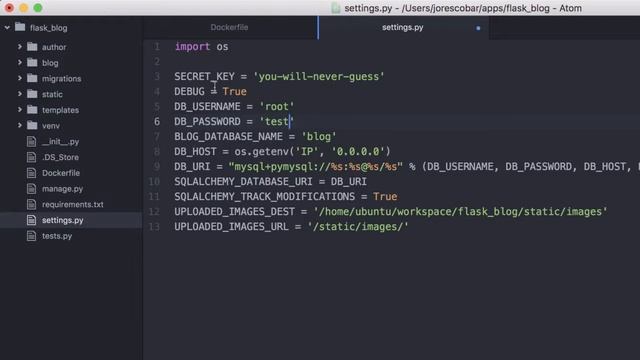This screenshot has width=640, height=360.
Task: Open settings.py from the tree view
Action: click(x=62, y=220)
